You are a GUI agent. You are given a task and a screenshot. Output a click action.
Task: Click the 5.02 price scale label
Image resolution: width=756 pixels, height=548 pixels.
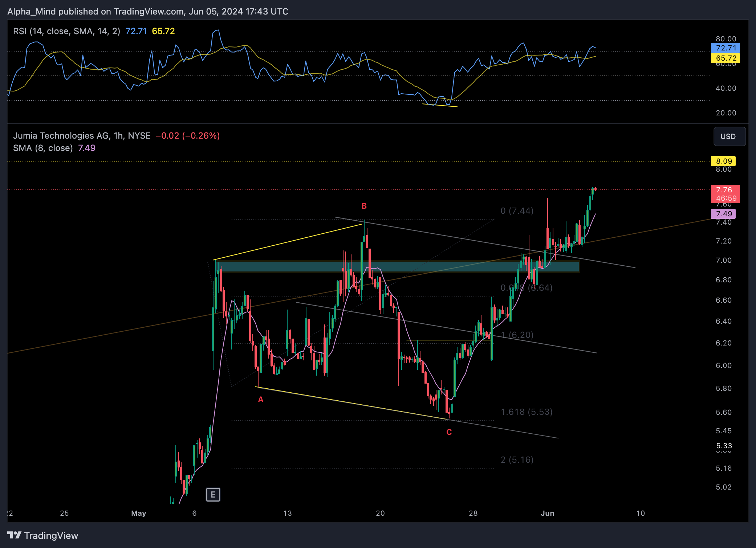tap(724, 487)
